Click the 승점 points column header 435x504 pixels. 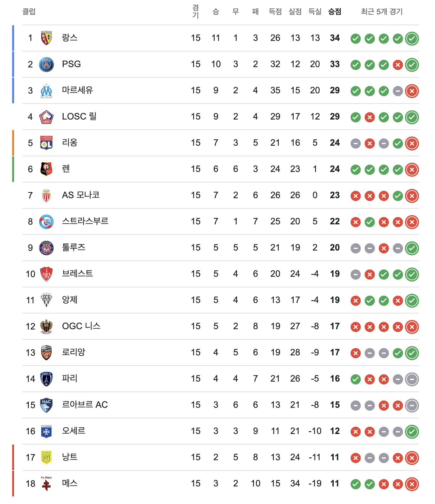tap(335, 12)
